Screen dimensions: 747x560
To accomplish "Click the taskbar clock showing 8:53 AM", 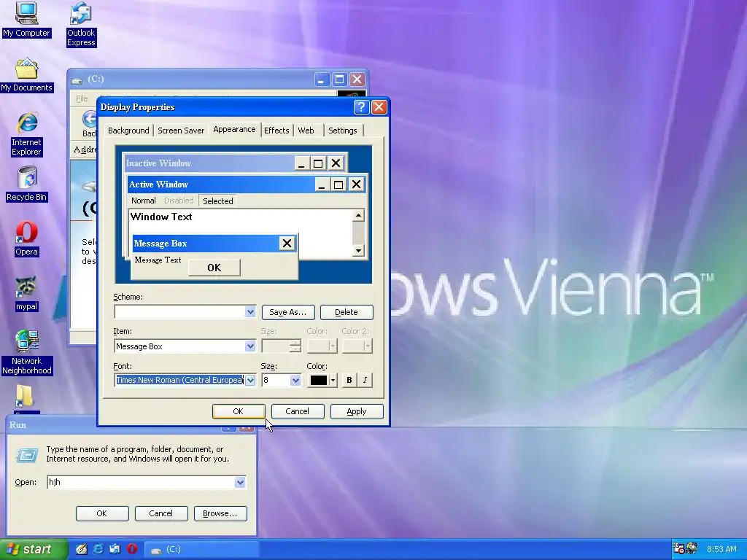I will click(x=721, y=549).
